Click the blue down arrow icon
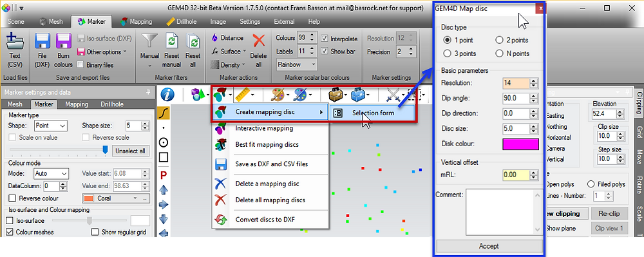Screen dimensions: 644x257 pyautogui.click(x=163, y=218)
